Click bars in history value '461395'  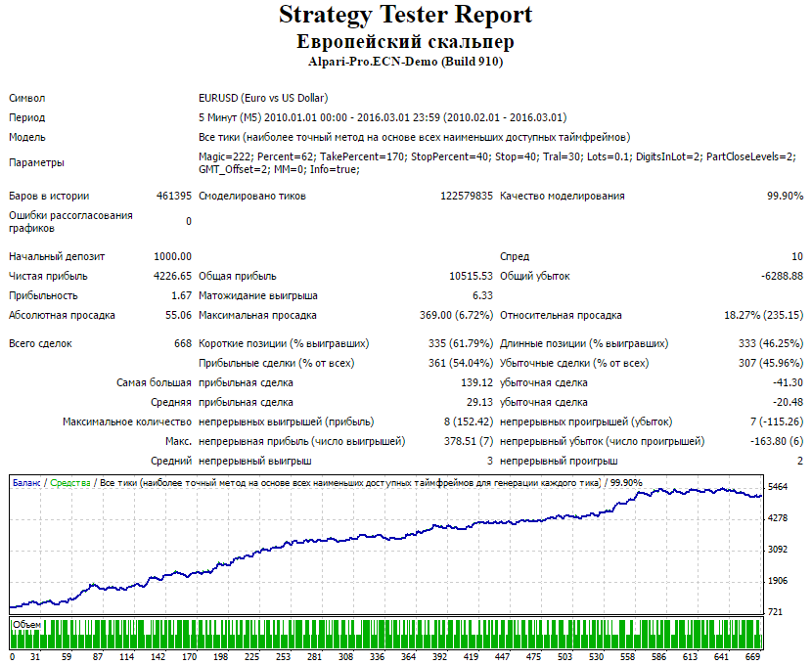coord(174,197)
